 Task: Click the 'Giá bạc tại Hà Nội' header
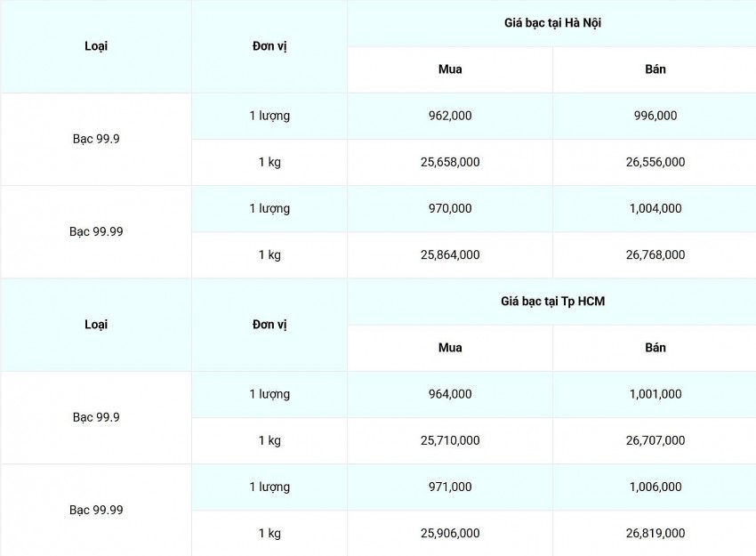tap(551, 23)
